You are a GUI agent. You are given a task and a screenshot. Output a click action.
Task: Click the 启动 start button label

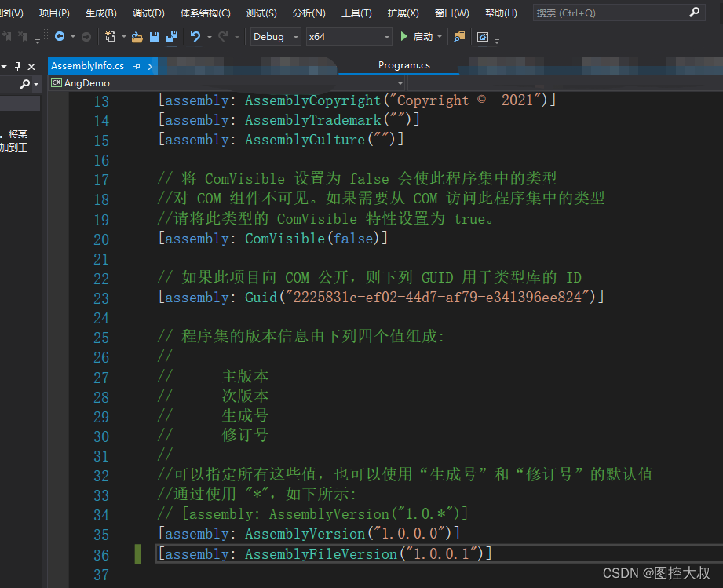[423, 37]
